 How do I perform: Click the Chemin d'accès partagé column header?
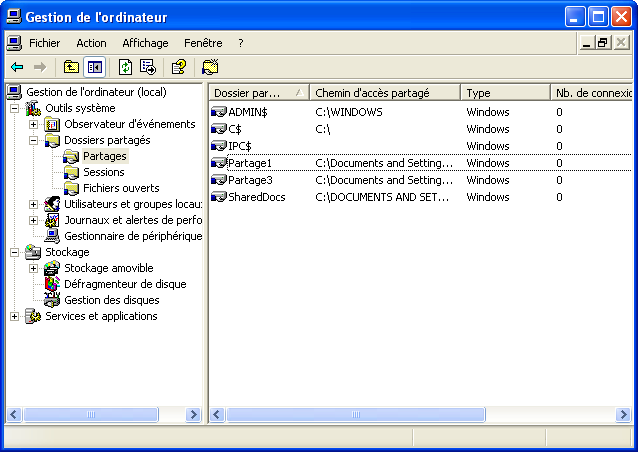point(385,92)
